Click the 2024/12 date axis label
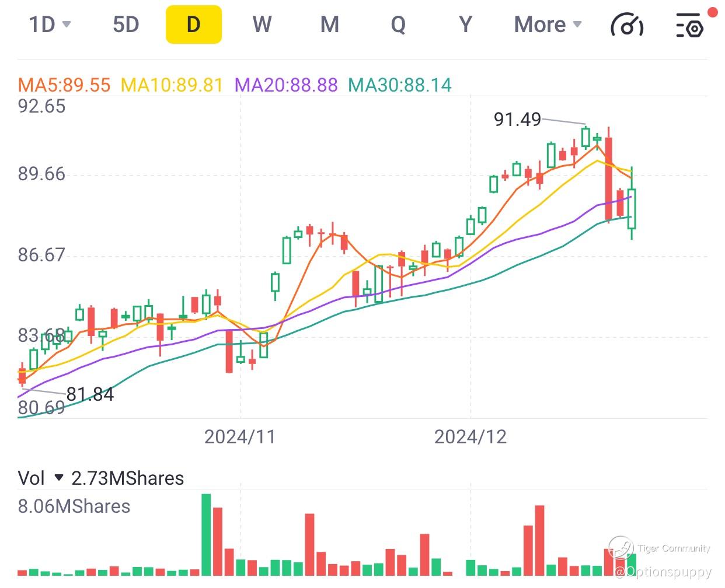This screenshot has height=588, width=725. point(470,437)
